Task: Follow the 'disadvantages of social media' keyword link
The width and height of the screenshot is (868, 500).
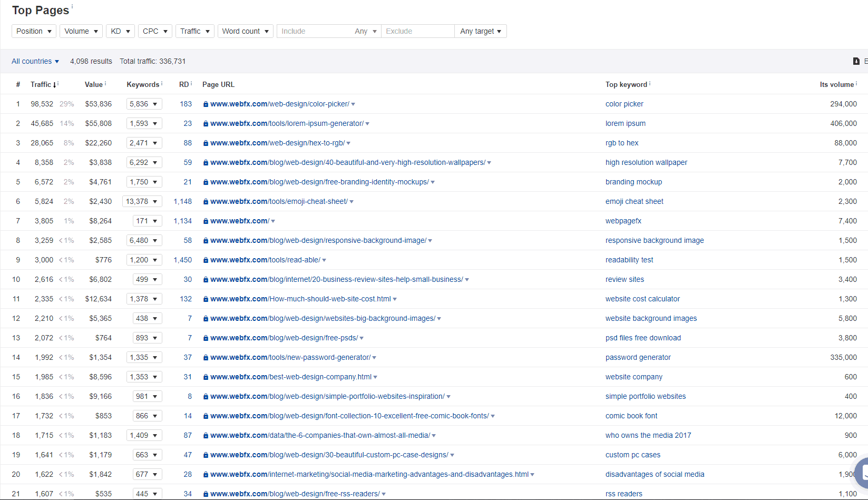Action: coord(655,474)
